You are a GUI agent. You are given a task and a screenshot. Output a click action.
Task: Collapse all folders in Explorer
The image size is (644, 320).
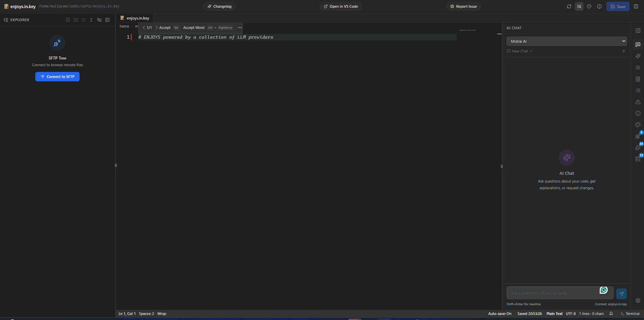point(91,20)
